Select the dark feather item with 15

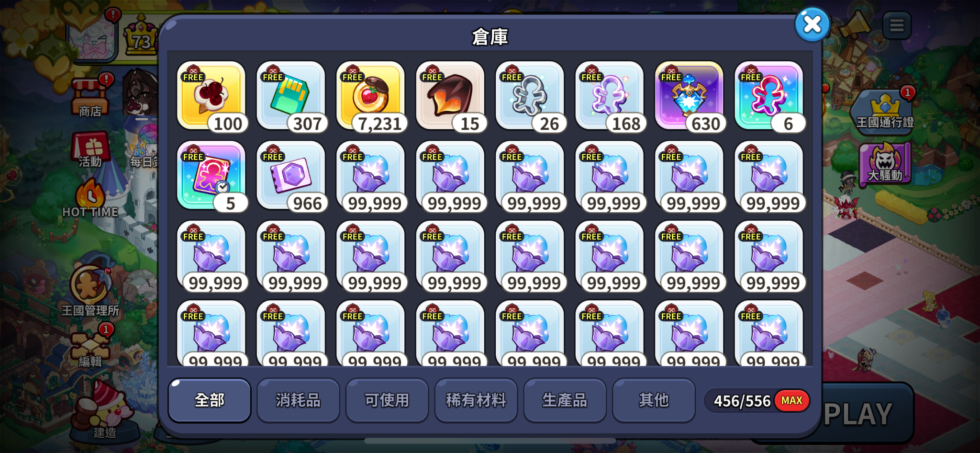pos(450,96)
